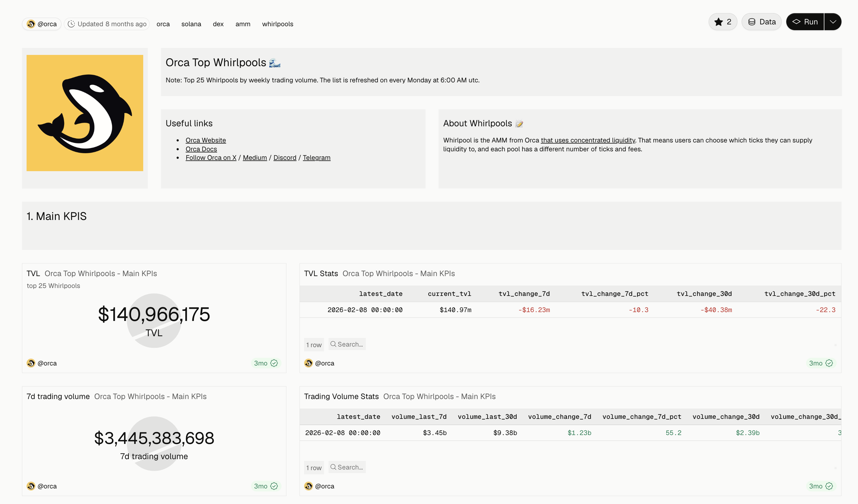858x504 pixels.
Task: Select the $2.39b volume change cell
Action: point(748,433)
